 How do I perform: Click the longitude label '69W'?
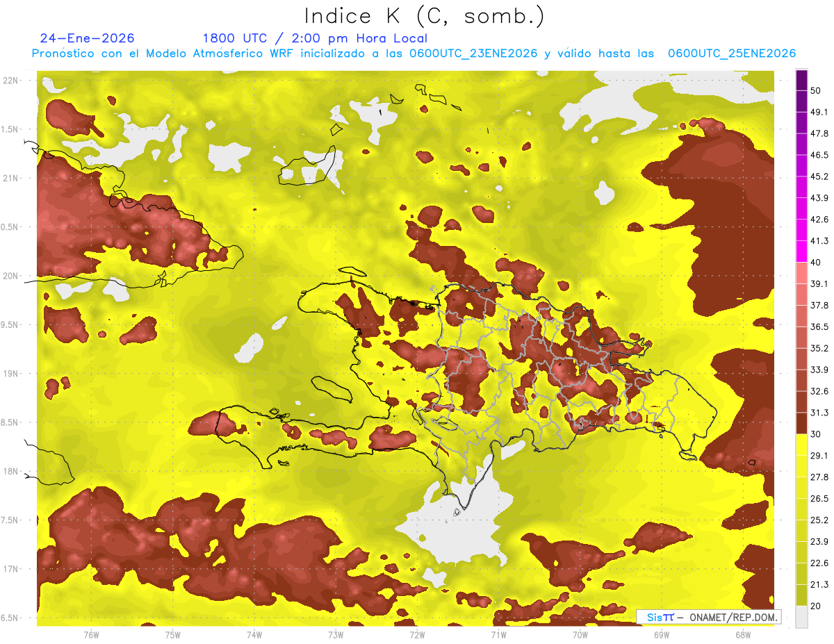[x=662, y=634]
